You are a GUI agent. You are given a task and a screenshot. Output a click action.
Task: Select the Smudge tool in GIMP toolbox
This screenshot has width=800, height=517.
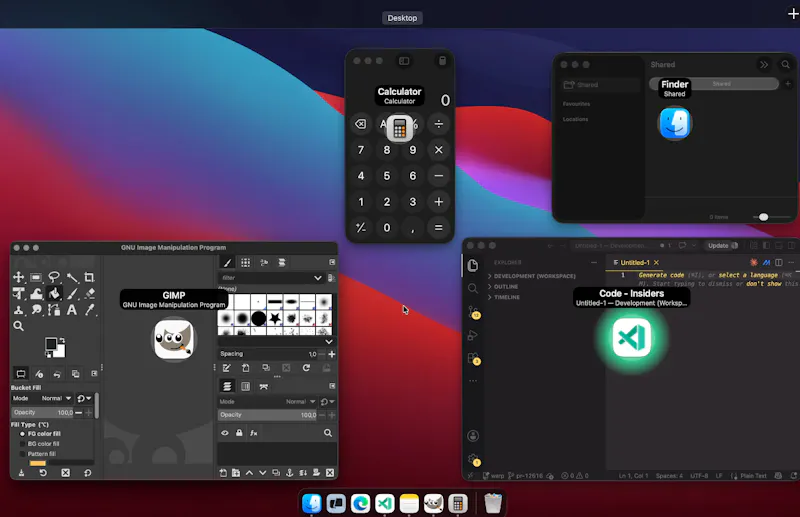point(36,310)
